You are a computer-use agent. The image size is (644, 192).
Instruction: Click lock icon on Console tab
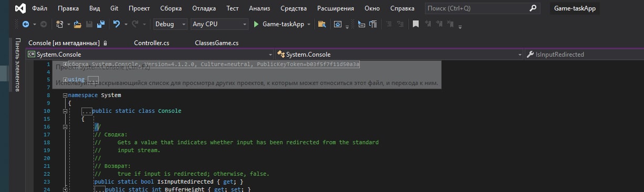click(105, 43)
